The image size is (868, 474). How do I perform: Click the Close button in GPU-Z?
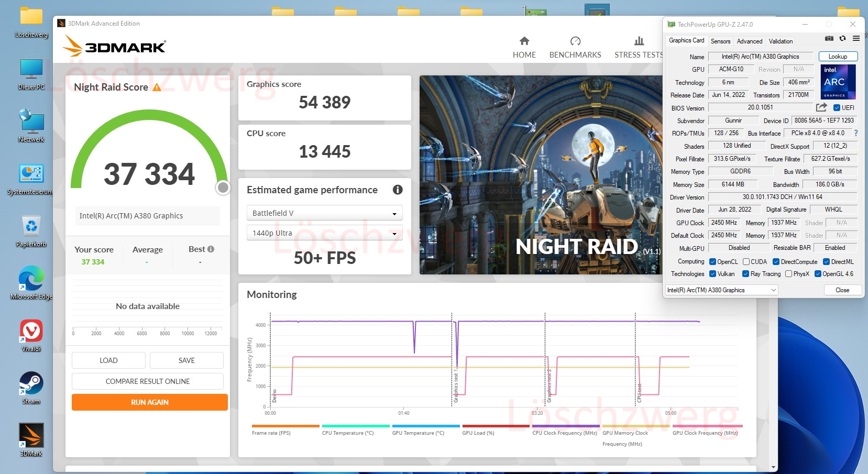(x=842, y=290)
